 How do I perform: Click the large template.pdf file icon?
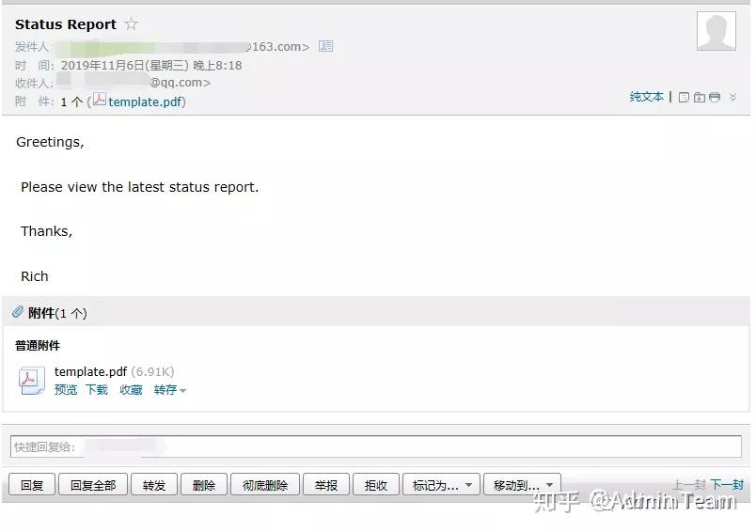[31, 381]
